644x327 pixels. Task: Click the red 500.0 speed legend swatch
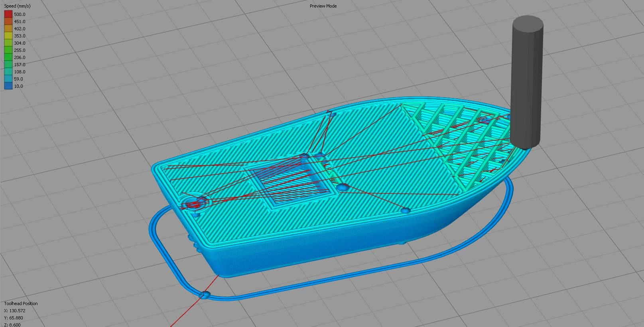[8, 14]
